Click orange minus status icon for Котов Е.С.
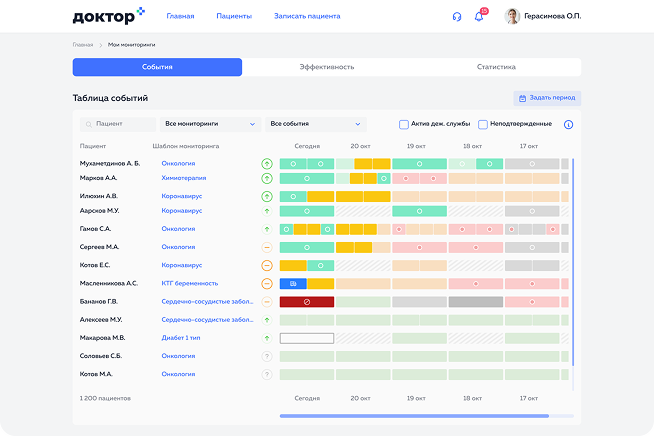This screenshot has width=654, height=436. [267, 266]
